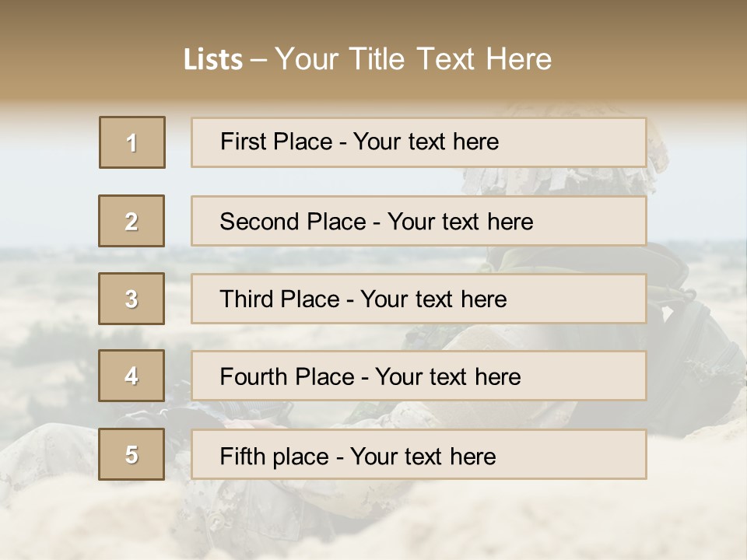Click the brown gradient header band
The height and width of the screenshot is (560, 747).
click(x=373, y=50)
